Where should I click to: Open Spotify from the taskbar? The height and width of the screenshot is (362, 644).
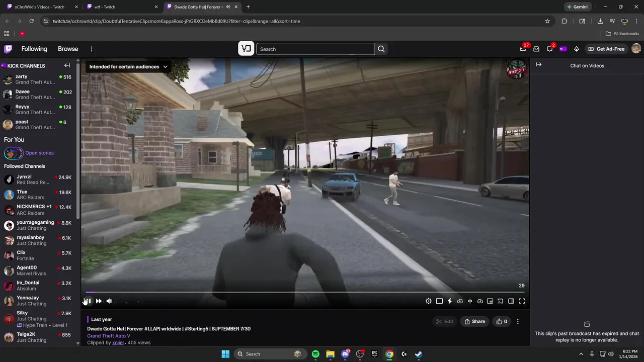(x=315, y=354)
